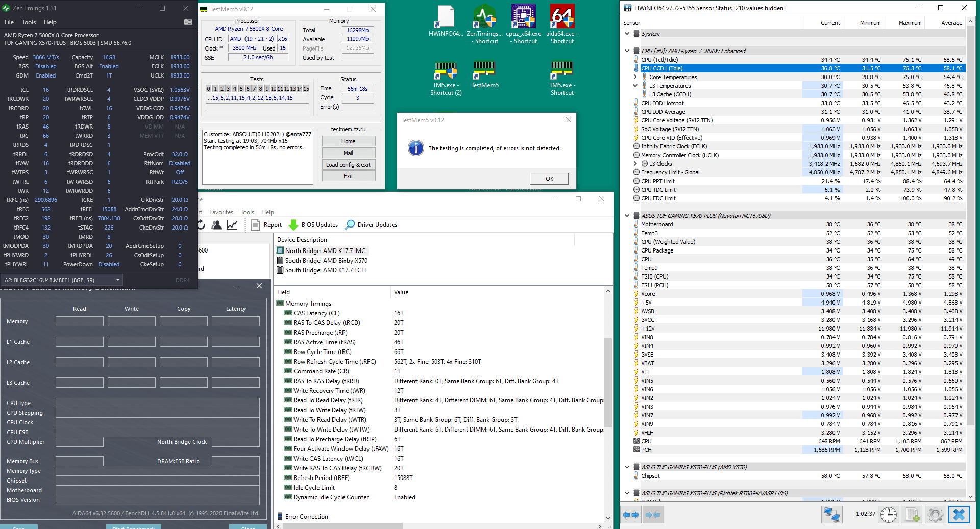Click the AIDA64 graph toolbar icon
Screen dimensions: 980x529
[x=232, y=225]
